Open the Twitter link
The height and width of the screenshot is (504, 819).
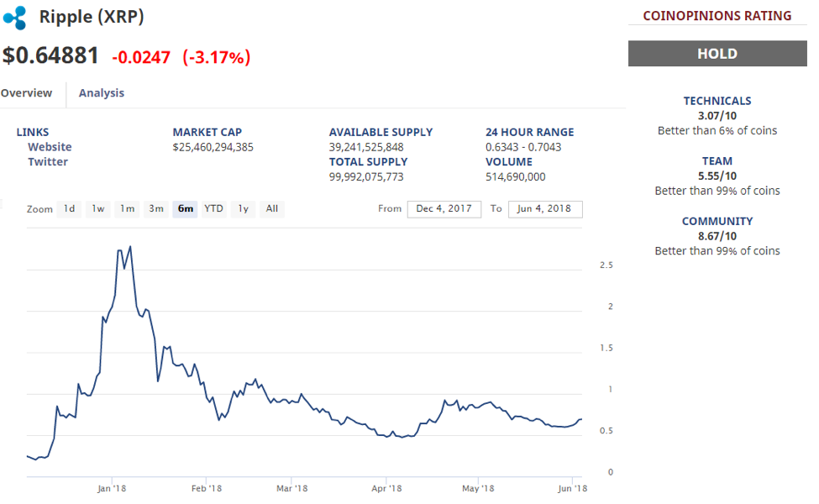coord(48,161)
